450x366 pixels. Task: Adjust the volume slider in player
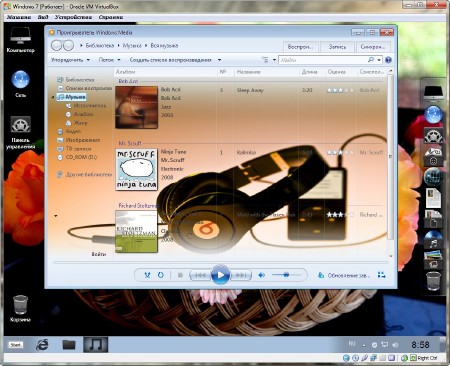286,275
